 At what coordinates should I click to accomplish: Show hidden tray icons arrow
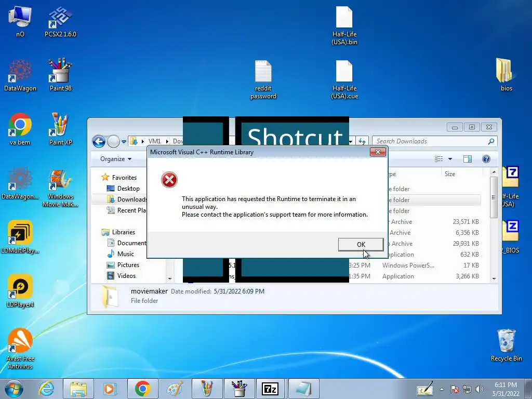point(442,390)
